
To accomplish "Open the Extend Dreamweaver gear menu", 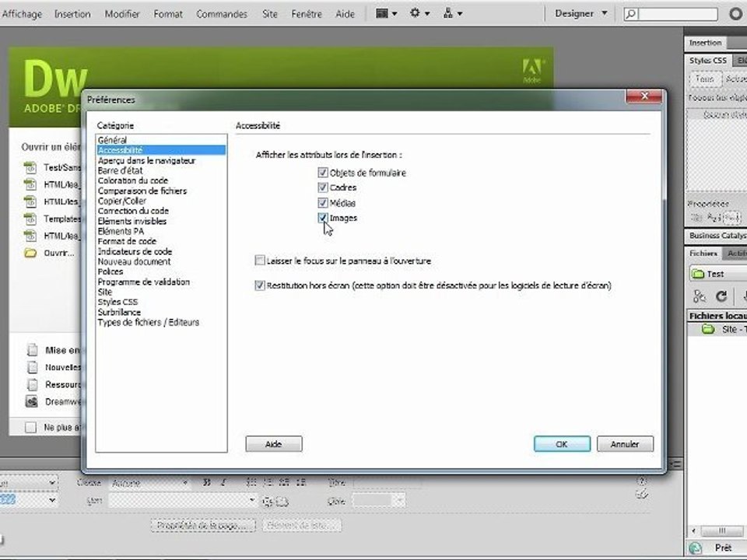I will pyautogui.click(x=419, y=13).
